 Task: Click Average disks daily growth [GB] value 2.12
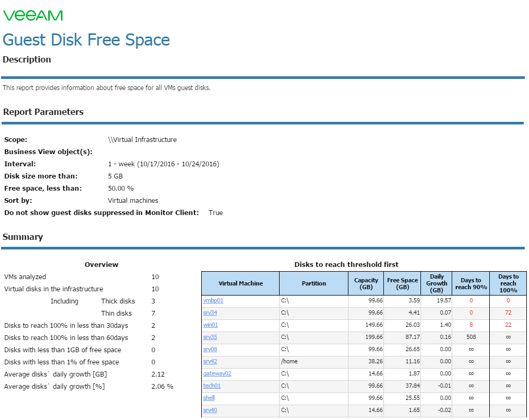point(158,374)
